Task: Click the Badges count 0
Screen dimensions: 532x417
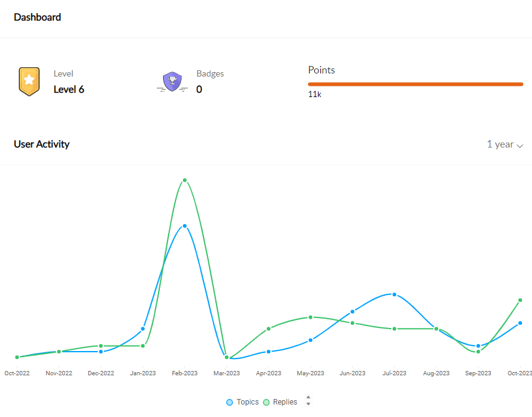Action: (x=199, y=90)
